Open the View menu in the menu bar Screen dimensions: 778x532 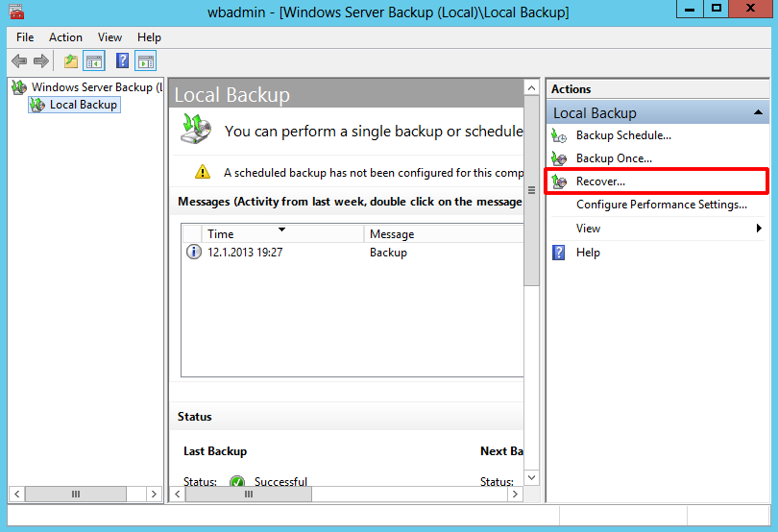point(109,37)
